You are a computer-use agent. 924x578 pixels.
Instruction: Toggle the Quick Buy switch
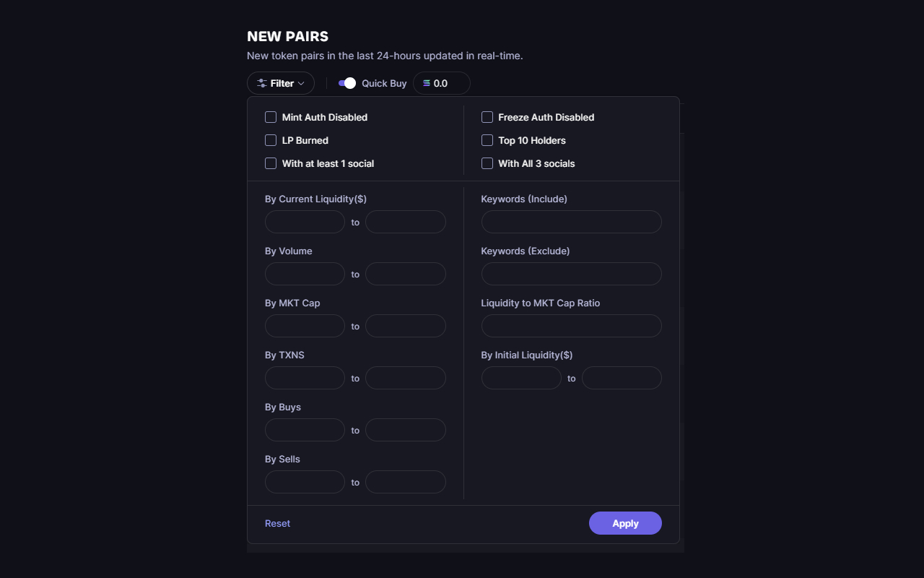click(x=347, y=83)
